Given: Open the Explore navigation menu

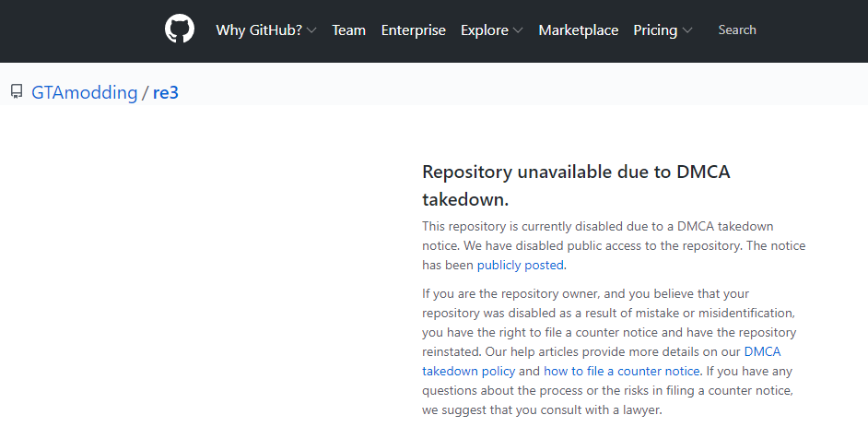Looking at the screenshot, I should (x=485, y=30).
